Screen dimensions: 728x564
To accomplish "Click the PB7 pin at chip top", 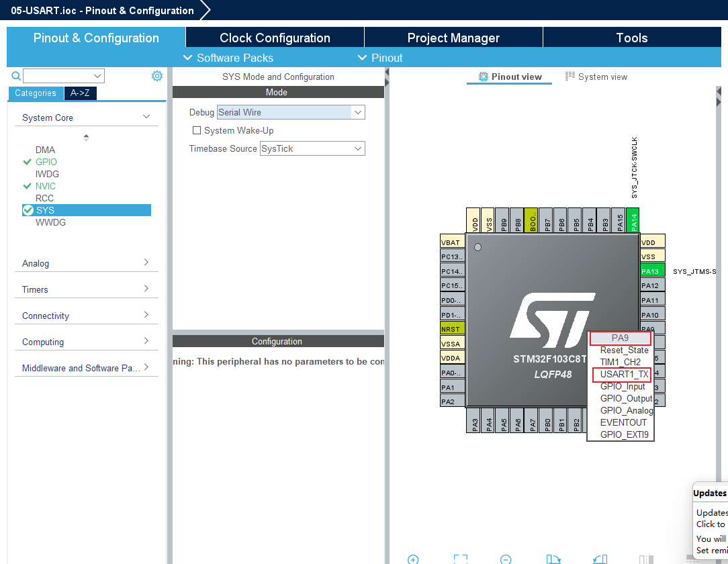I will click(x=547, y=220).
